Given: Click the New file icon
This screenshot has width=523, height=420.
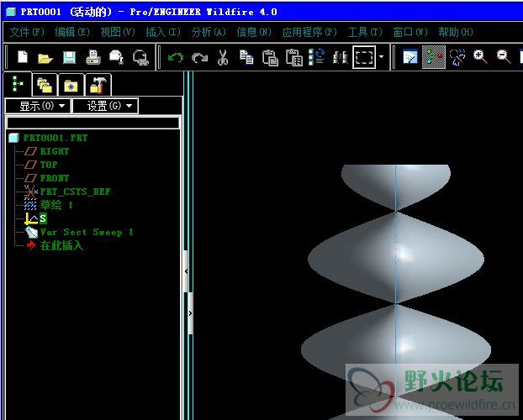Looking at the screenshot, I should tap(23, 57).
